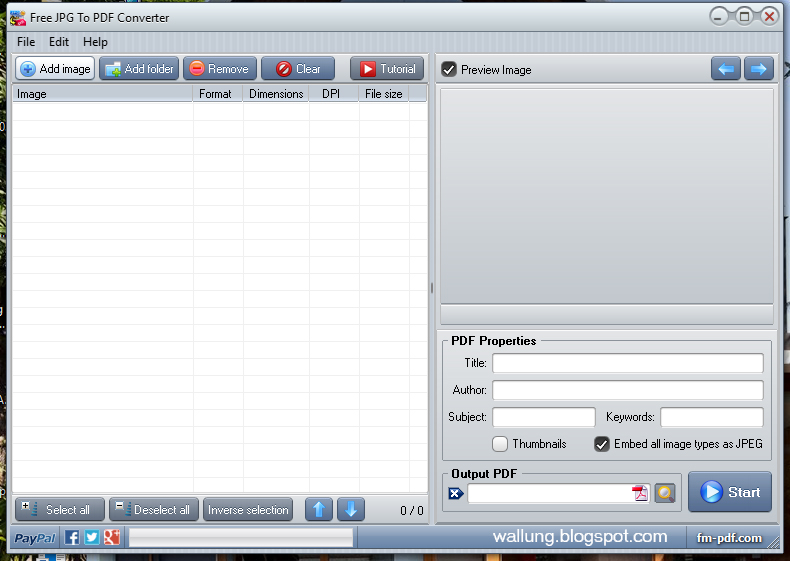Click the Keywords input field

pos(712,417)
